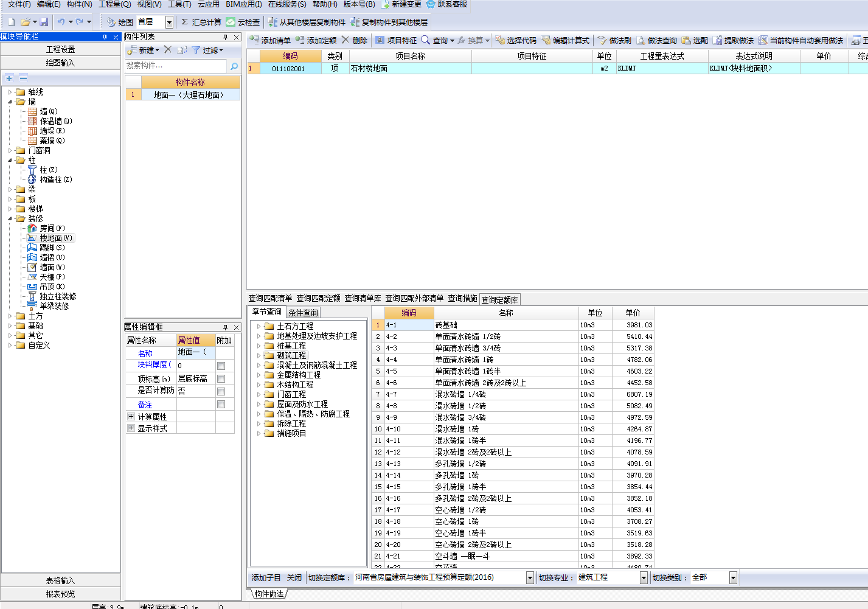Screen dimensions: 868x609
Task: Click 复制构件到其他楼层
Action: pyautogui.click(x=389, y=22)
